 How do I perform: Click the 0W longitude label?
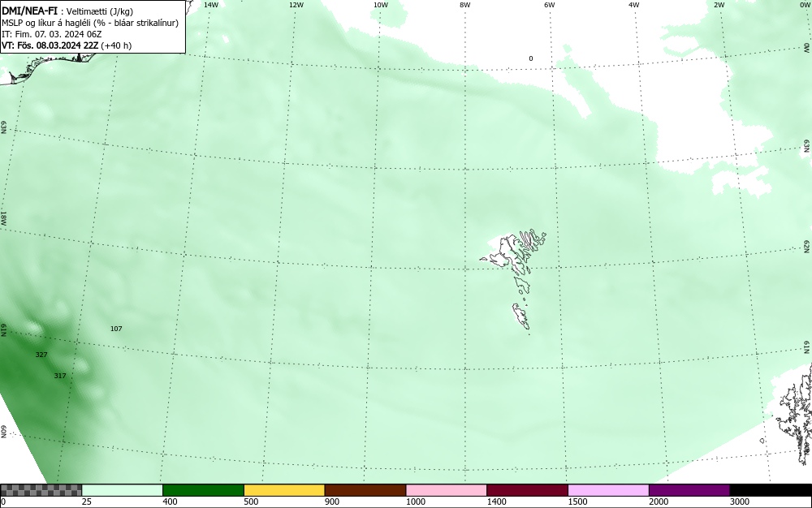coord(804,5)
